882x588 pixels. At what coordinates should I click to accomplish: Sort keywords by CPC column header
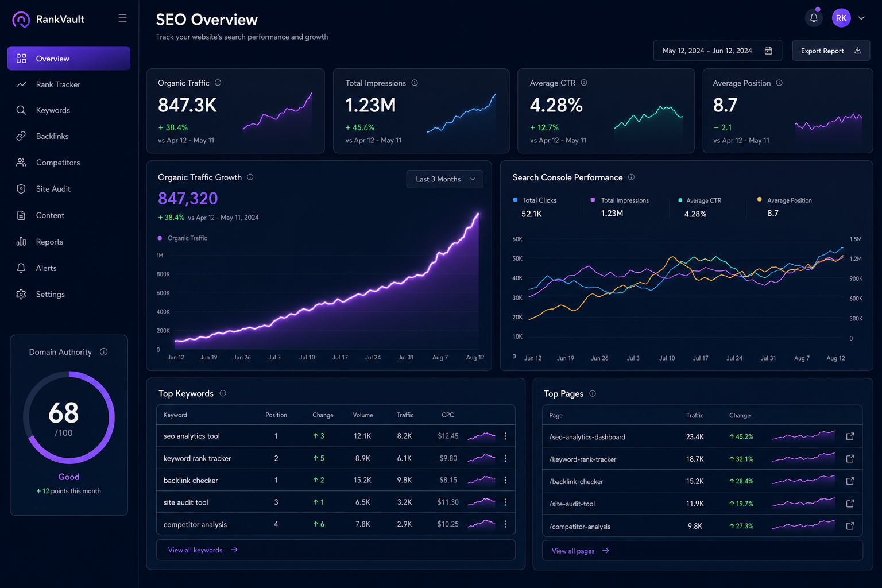tap(448, 415)
